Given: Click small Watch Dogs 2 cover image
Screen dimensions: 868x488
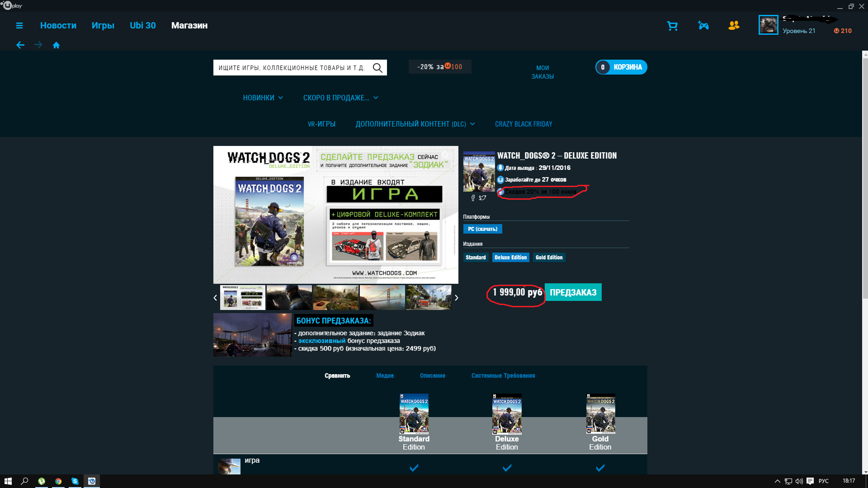Looking at the screenshot, I should tap(479, 172).
